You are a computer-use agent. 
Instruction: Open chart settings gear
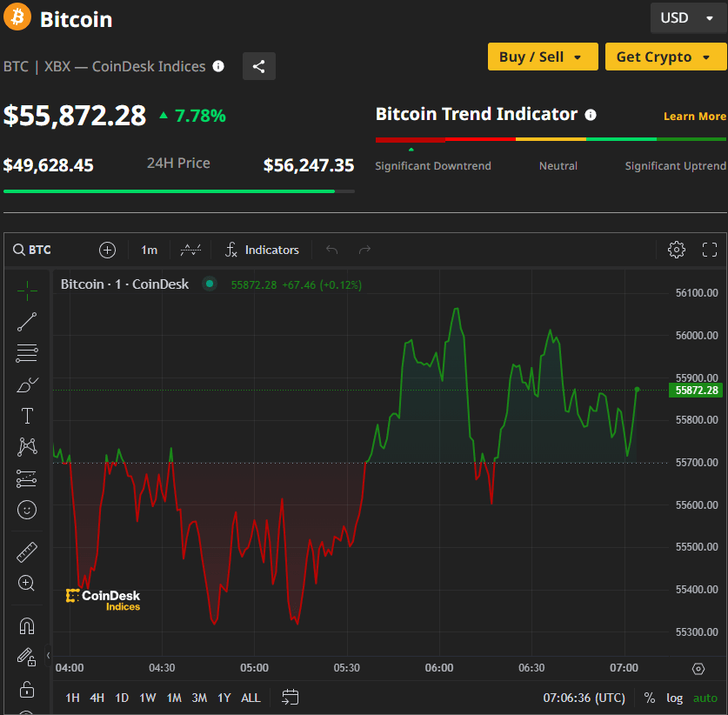pyautogui.click(x=677, y=250)
